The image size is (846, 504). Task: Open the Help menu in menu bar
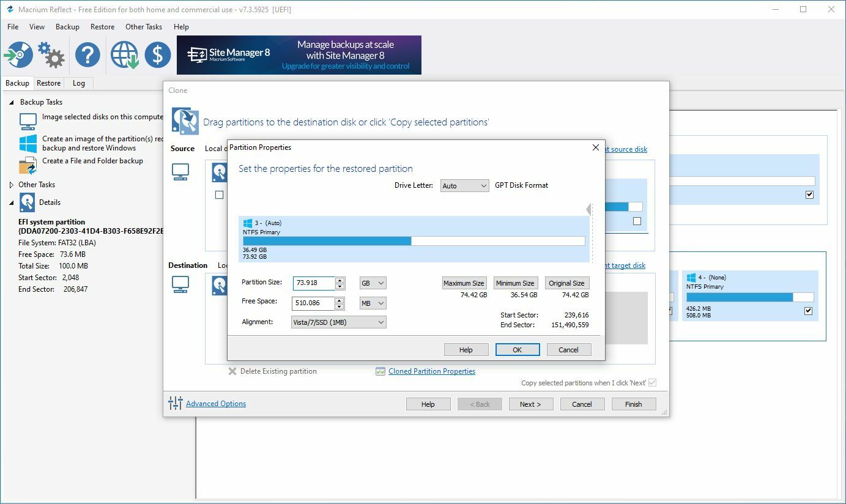tap(181, 27)
